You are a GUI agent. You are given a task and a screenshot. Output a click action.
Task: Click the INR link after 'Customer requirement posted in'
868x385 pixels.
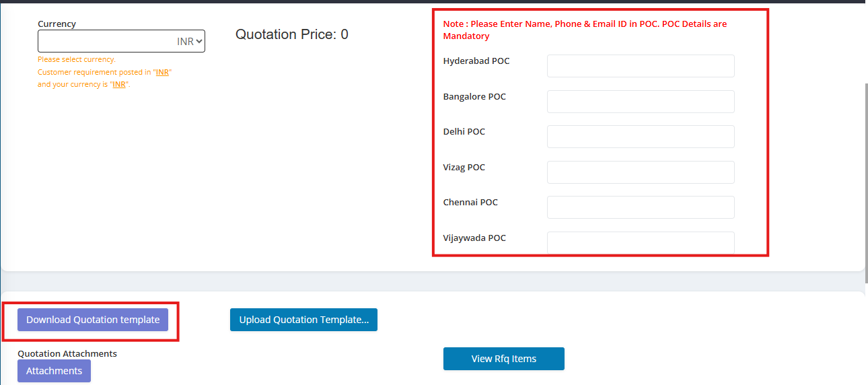[162, 72]
